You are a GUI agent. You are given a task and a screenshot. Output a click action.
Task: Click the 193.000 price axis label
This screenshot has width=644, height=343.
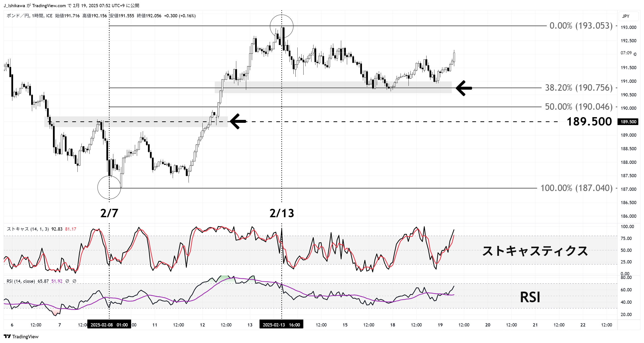(x=628, y=27)
